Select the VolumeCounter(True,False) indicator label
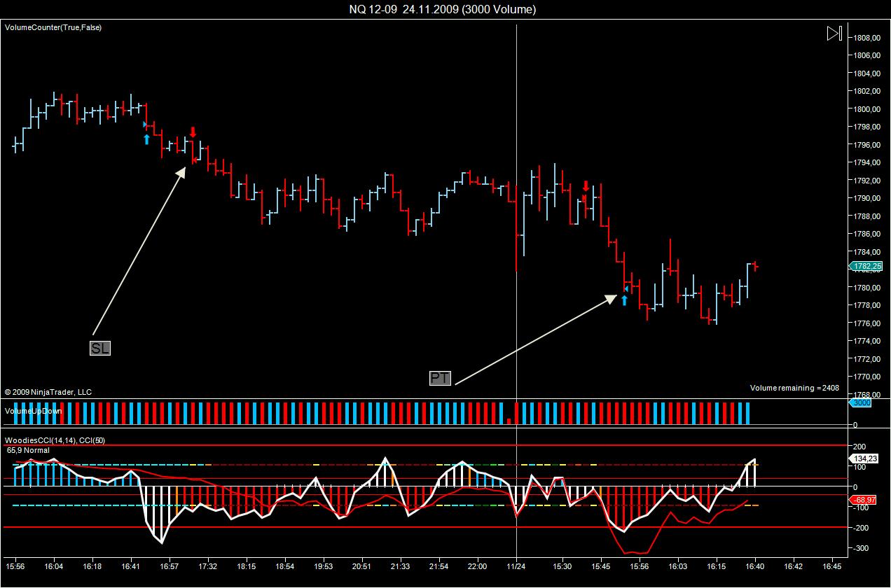Image resolution: width=891 pixels, height=588 pixels. click(53, 27)
